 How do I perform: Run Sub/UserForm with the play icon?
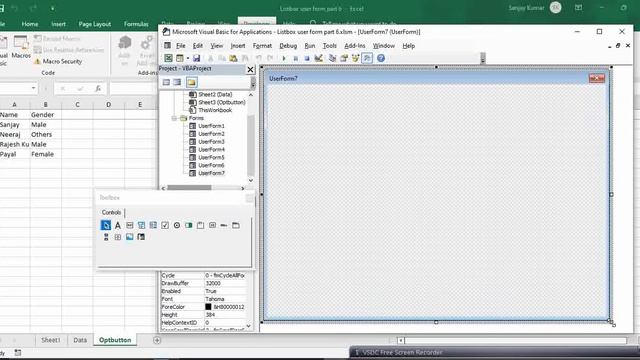284,58
